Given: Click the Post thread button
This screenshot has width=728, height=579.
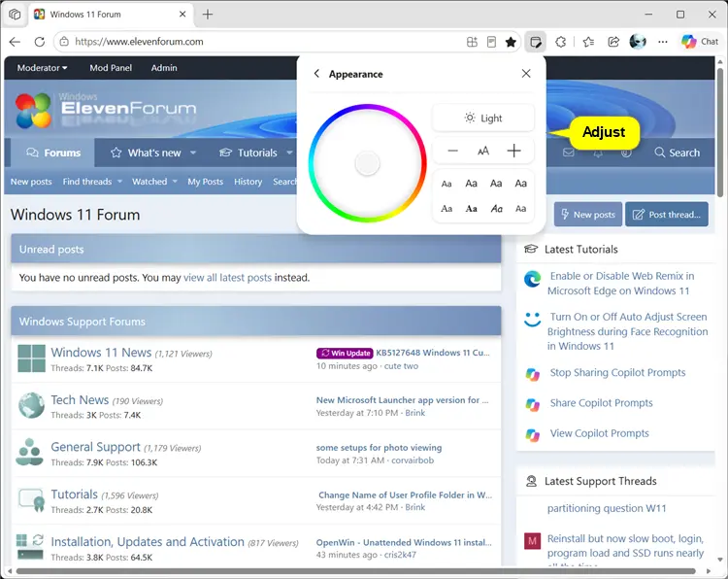Looking at the screenshot, I should [x=667, y=215].
